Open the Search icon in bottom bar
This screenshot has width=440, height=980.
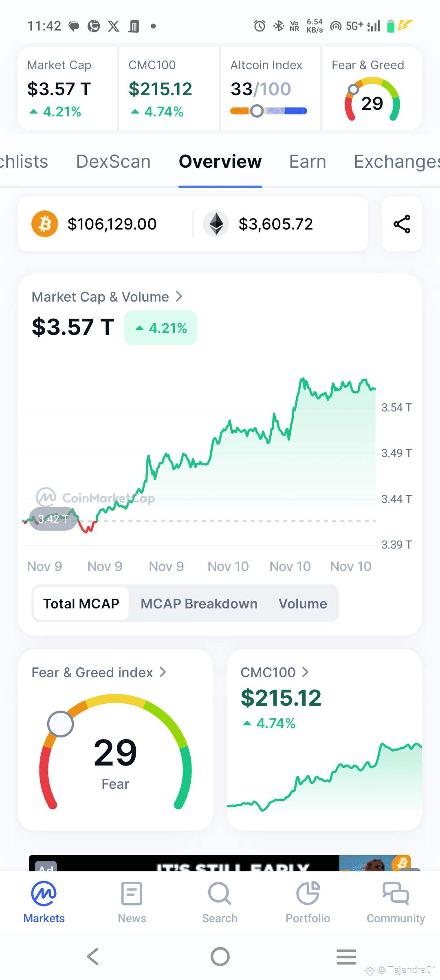tap(220, 894)
